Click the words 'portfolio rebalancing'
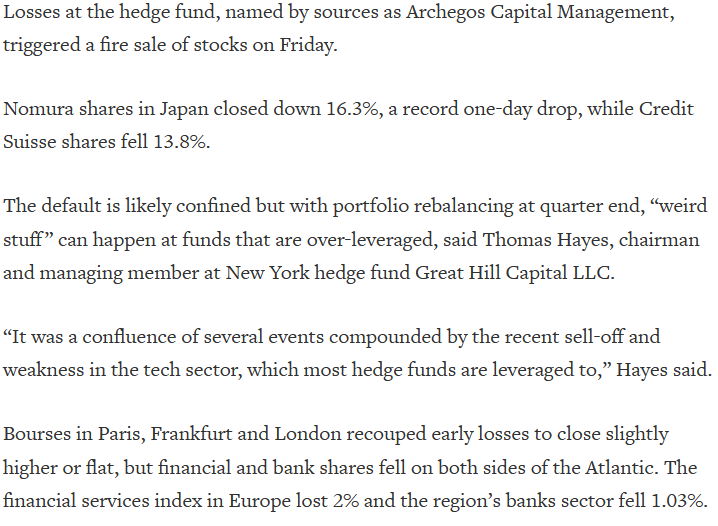This screenshot has height=526, width=718. [x=423, y=206]
